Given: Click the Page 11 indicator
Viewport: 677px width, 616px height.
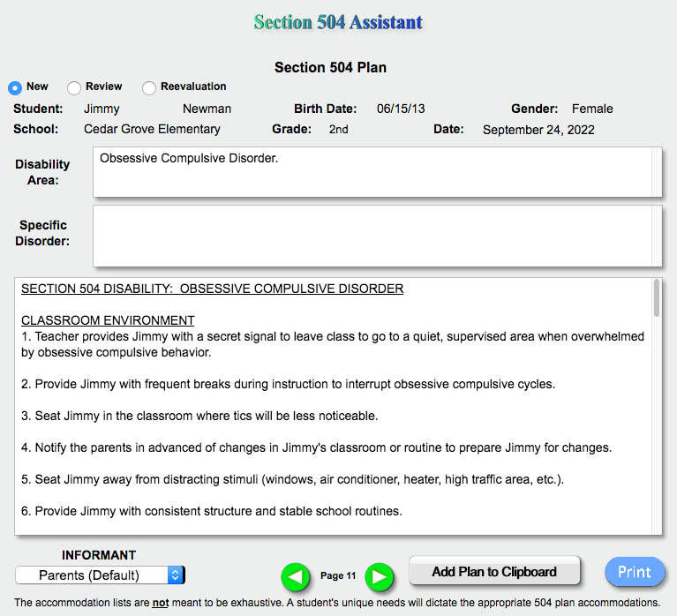Looking at the screenshot, I should coord(338,576).
